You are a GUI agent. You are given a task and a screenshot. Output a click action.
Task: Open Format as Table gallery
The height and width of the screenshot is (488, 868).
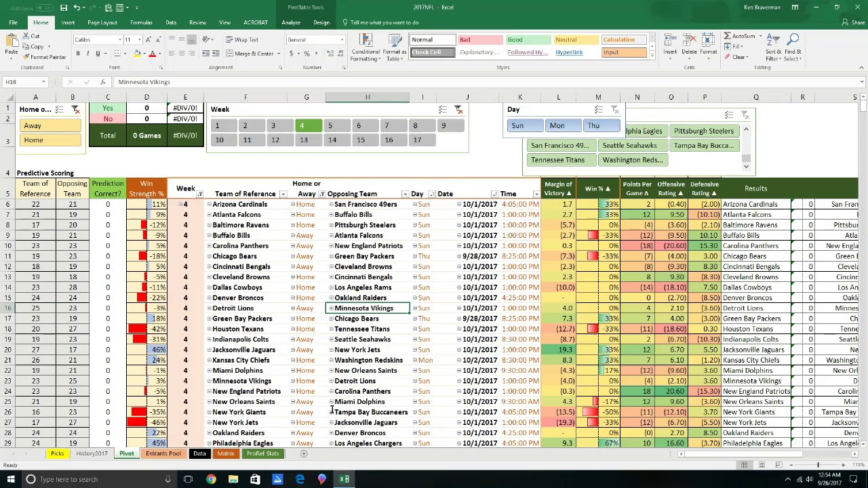[394, 47]
